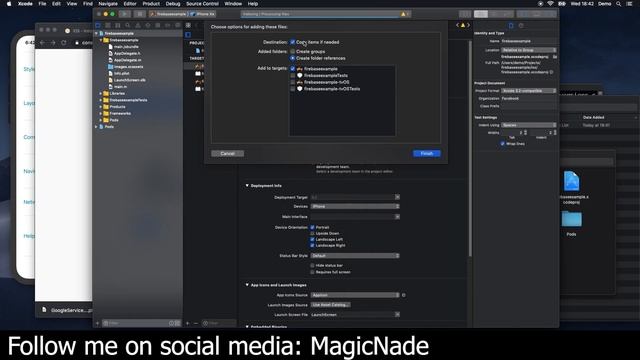This screenshot has height=360, width=640.
Task: Click Finish in the add files dialog
Action: 427,153
